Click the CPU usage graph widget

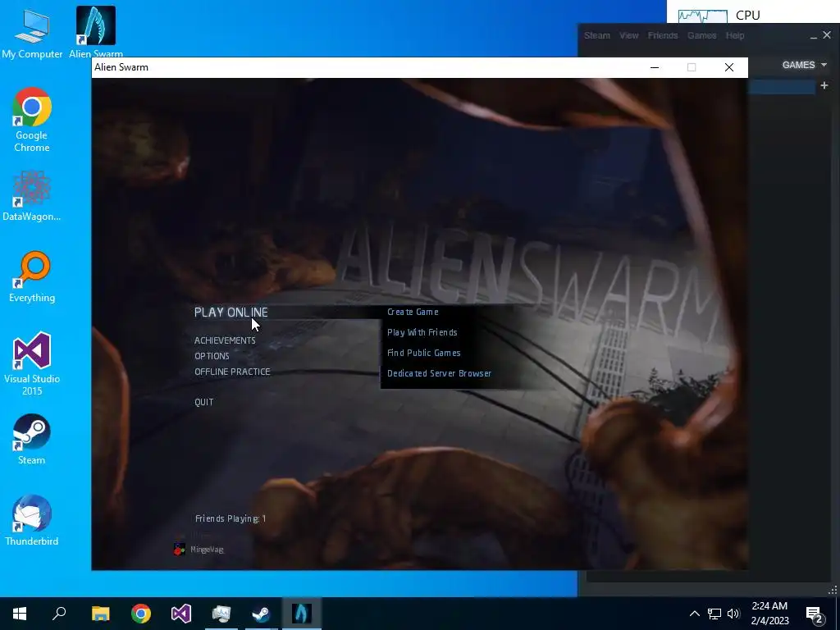[702, 16]
